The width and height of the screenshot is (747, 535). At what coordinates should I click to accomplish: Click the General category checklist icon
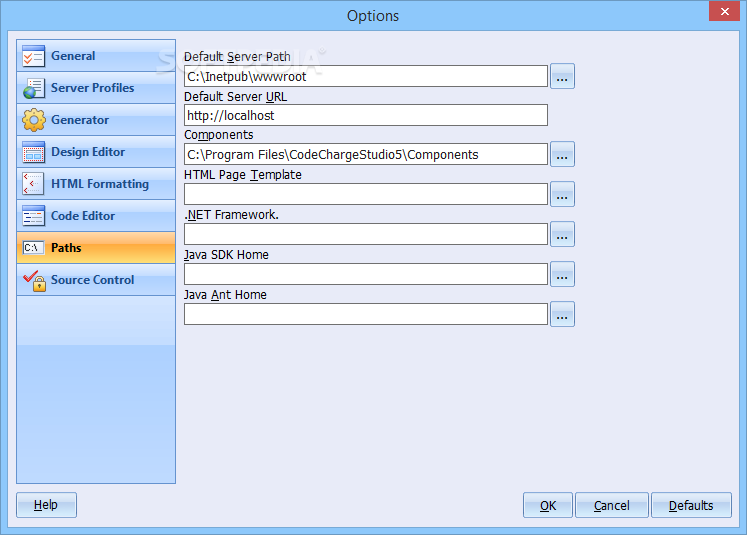click(34, 56)
